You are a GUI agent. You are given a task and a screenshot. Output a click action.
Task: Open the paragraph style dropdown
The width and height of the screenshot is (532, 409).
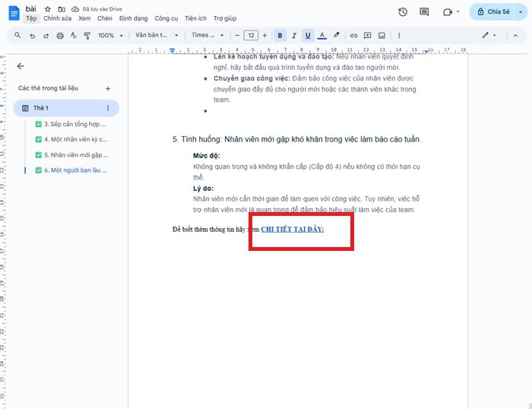[x=157, y=35]
